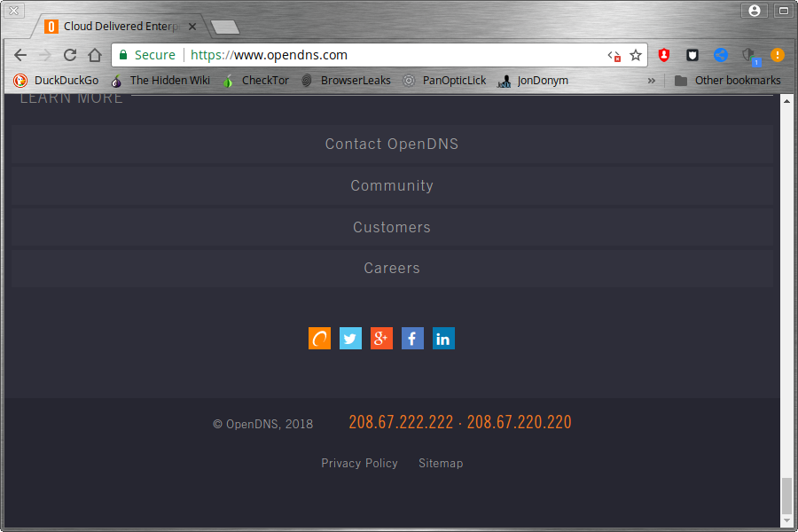The width and height of the screenshot is (798, 532).
Task: Open the browser home page icon
Action: pyautogui.click(x=95, y=55)
